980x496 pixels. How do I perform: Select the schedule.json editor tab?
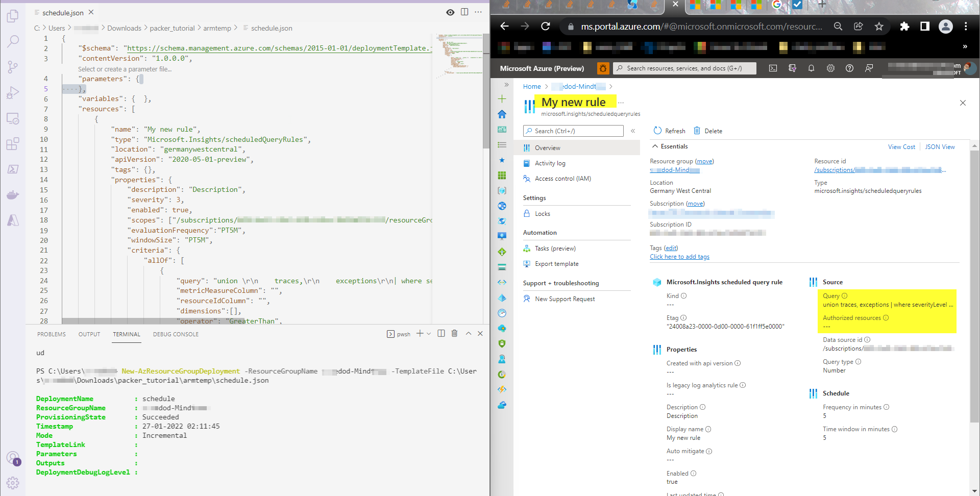pos(63,13)
